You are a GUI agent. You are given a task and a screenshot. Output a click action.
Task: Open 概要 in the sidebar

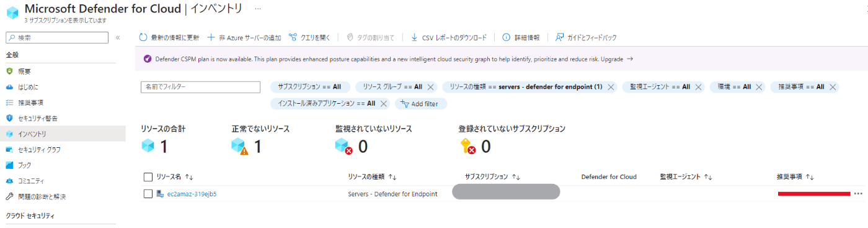coord(24,71)
